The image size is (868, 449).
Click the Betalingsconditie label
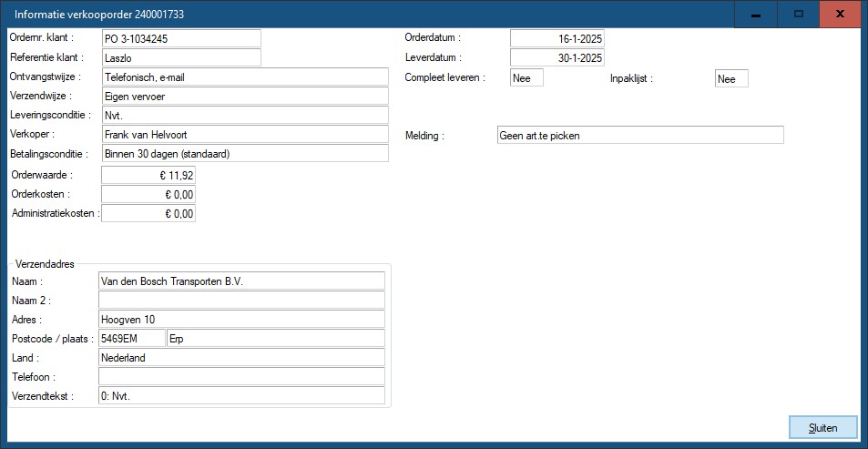pyautogui.click(x=50, y=153)
